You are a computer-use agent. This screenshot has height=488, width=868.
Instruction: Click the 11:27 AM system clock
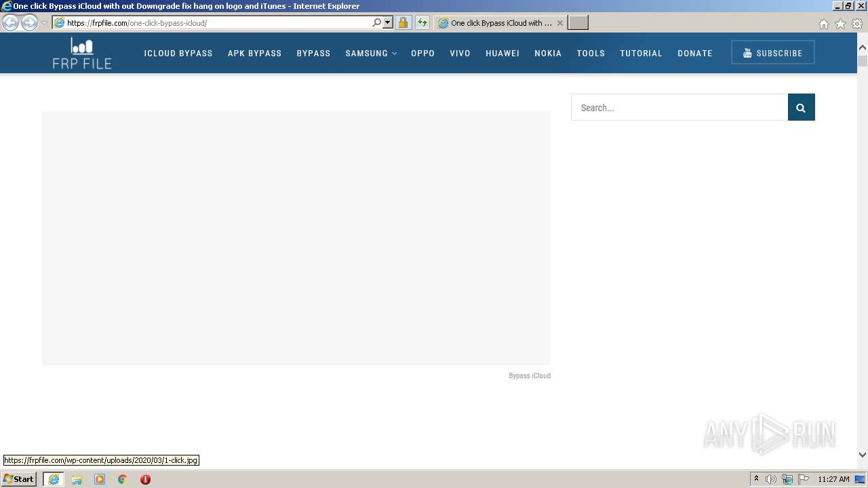(x=833, y=479)
